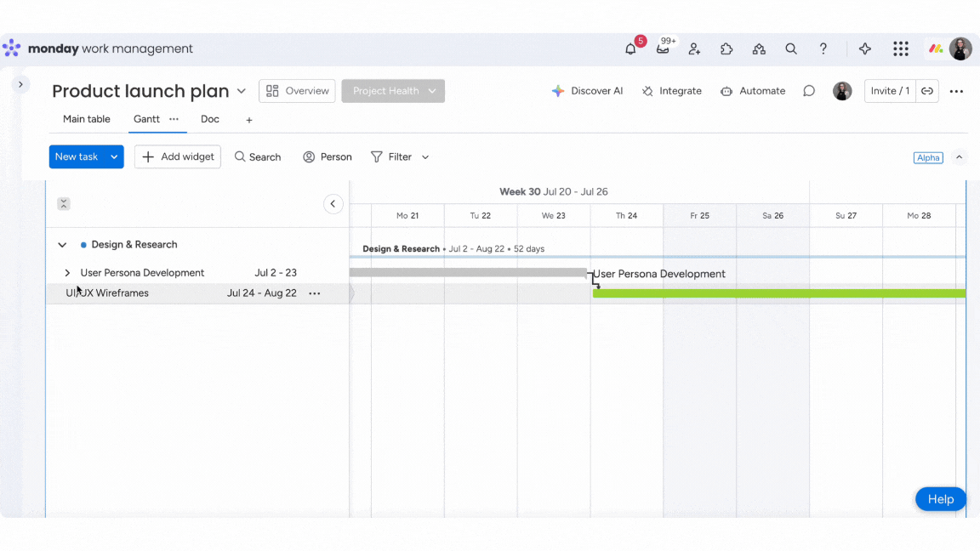Open the board discussion speech bubble
The image size is (980, 551).
(x=809, y=91)
